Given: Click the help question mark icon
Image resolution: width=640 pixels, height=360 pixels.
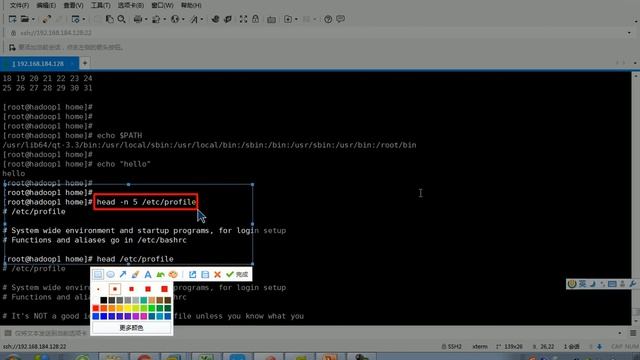Looking at the screenshot, I should [x=328, y=19].
